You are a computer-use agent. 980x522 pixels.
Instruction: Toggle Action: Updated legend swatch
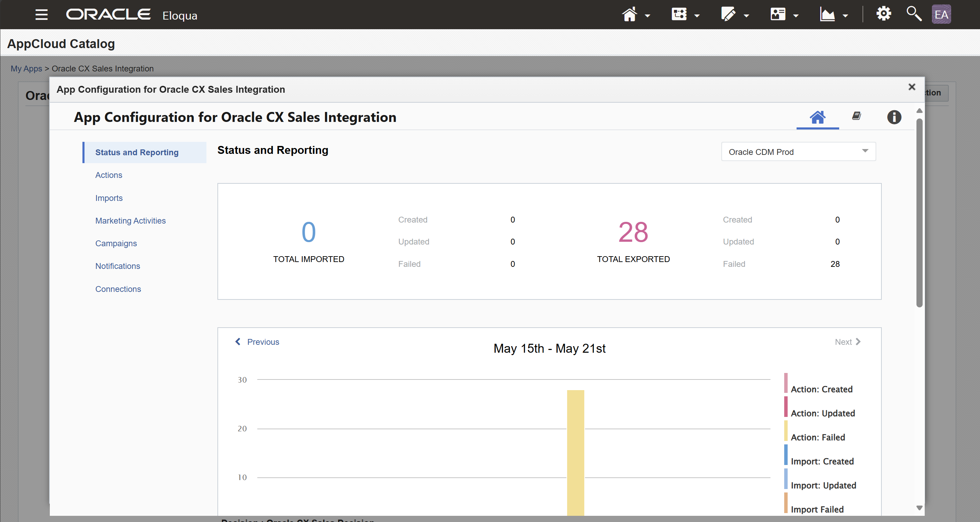tap(785, 407)
